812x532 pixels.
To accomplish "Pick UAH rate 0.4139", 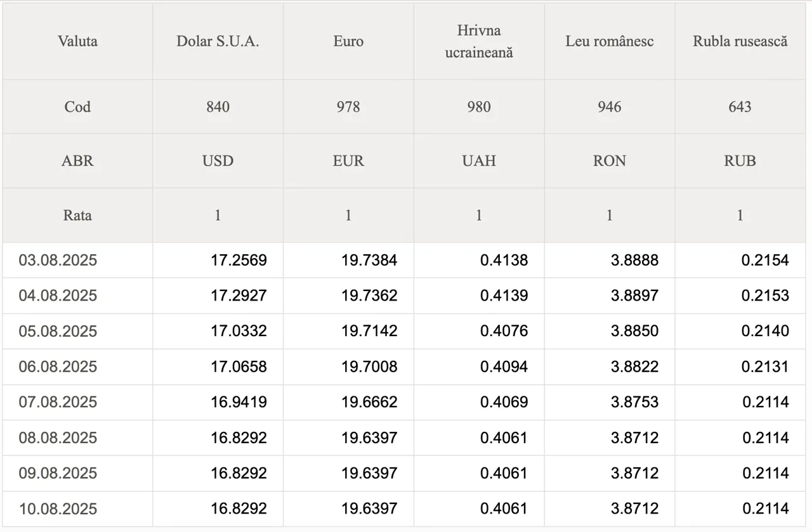I will click(504, 295).
